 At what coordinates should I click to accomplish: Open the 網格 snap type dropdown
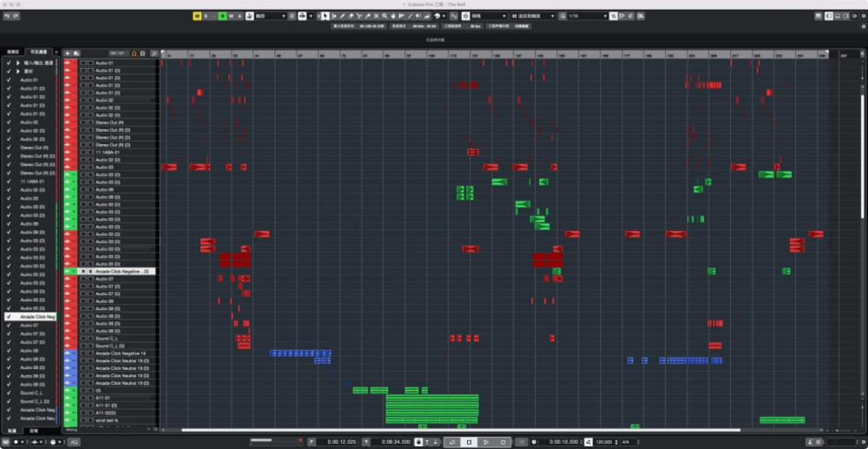click(x=490, y=16)
